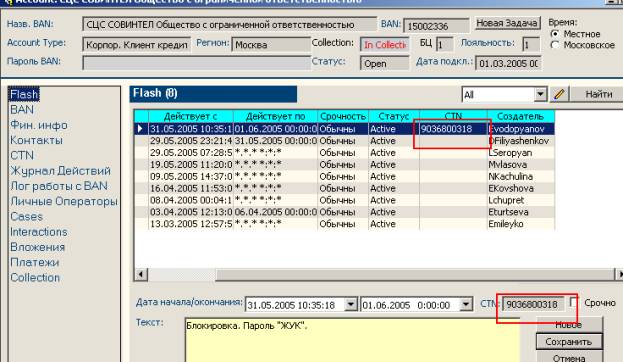Click the Новая Задача button
The width and height of the screenshot is (623, 362).
click(507, 23)
